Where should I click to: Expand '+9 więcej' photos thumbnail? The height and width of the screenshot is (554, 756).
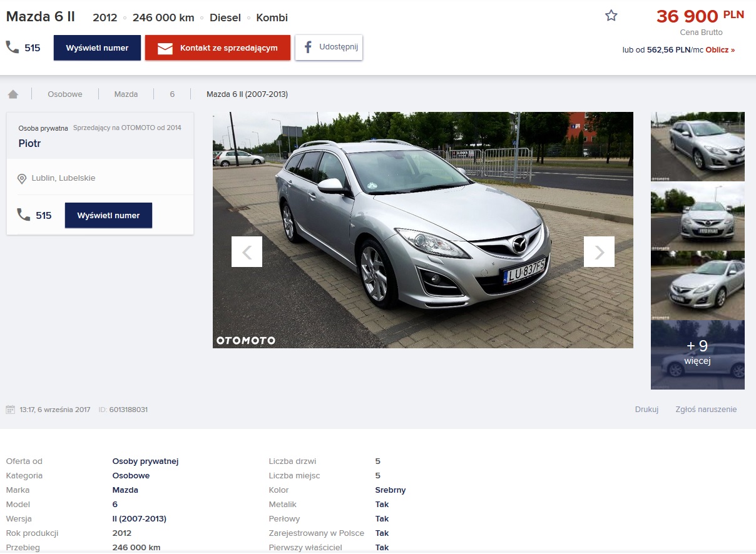(697, 355)
